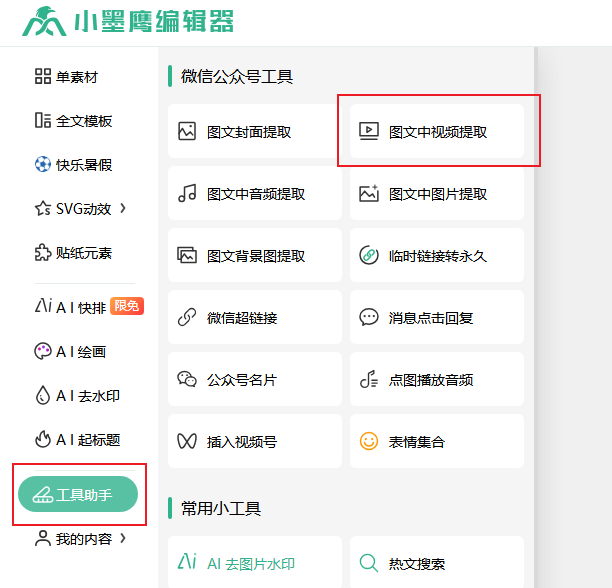The width and height of the screenshot is (612, 588).
Task: Click the SVG动效 star icon
Action: click(43, 209)
